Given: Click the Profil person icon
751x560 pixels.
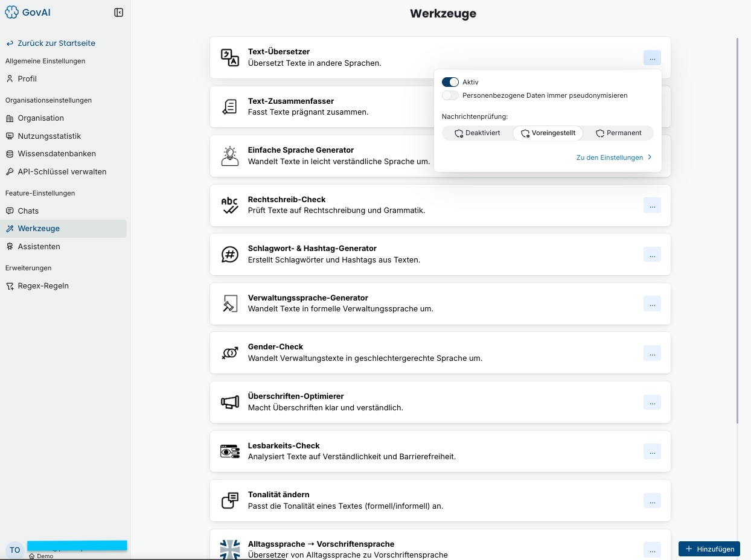Looking at the screenshot, I should point(10,78).
